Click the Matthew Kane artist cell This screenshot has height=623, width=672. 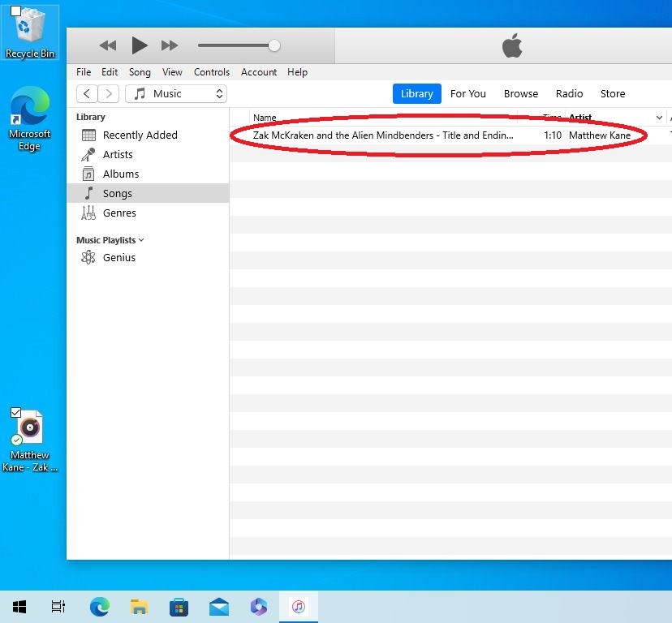click(x=600, y=135)
